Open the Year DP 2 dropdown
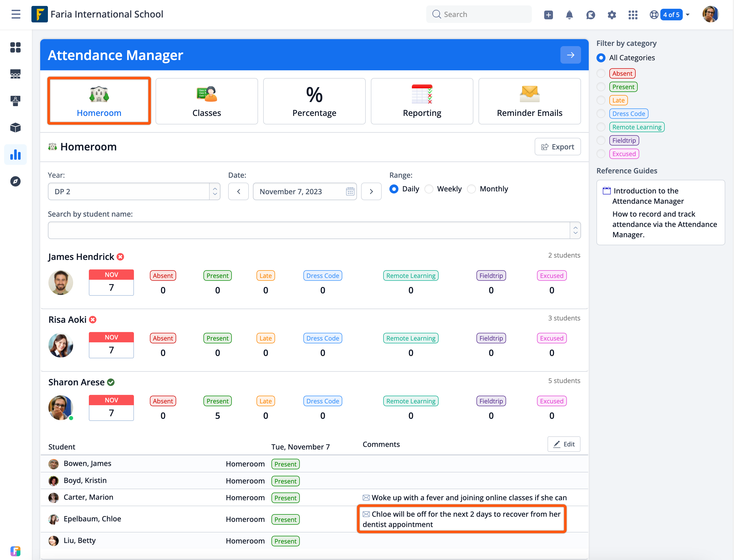 click(134, 192)
